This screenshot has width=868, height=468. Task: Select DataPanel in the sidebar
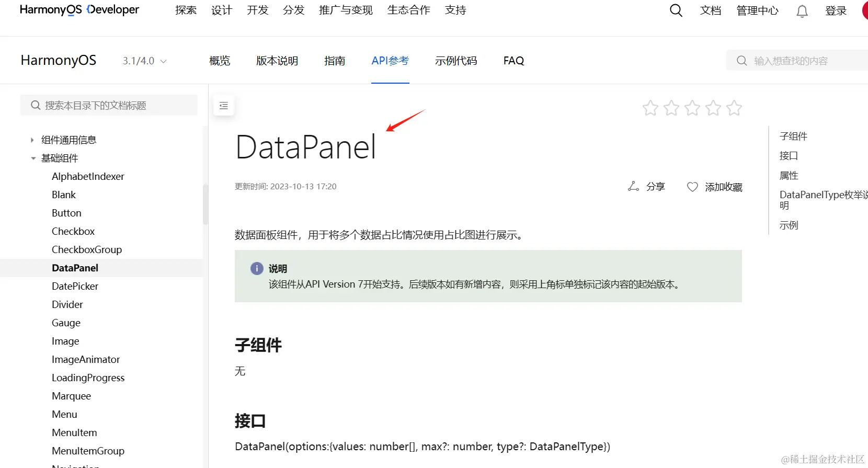[x=75, y=268]
